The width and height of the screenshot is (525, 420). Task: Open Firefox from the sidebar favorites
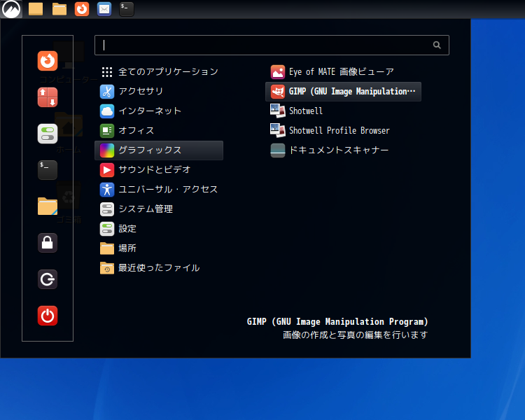[47, 61]
